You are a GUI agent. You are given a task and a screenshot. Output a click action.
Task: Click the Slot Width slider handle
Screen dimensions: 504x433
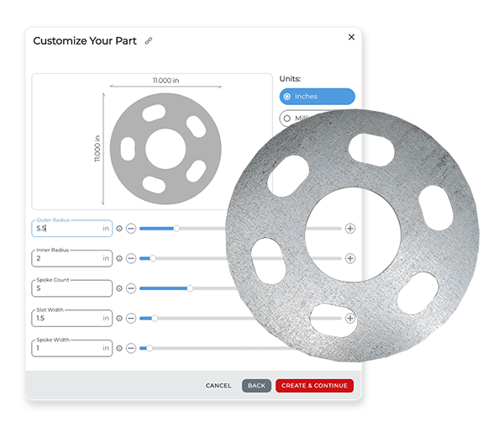point(155,319)
